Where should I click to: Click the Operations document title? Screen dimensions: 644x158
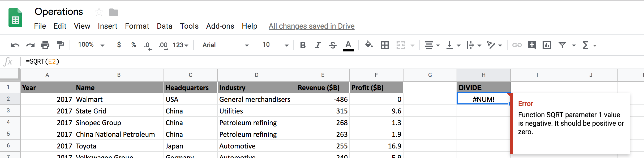pos(59,12)
